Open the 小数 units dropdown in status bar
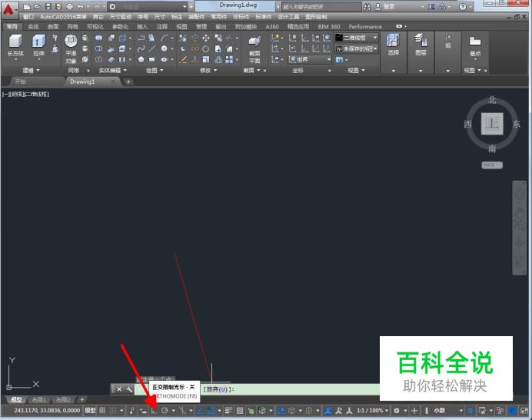 point(448,411)
